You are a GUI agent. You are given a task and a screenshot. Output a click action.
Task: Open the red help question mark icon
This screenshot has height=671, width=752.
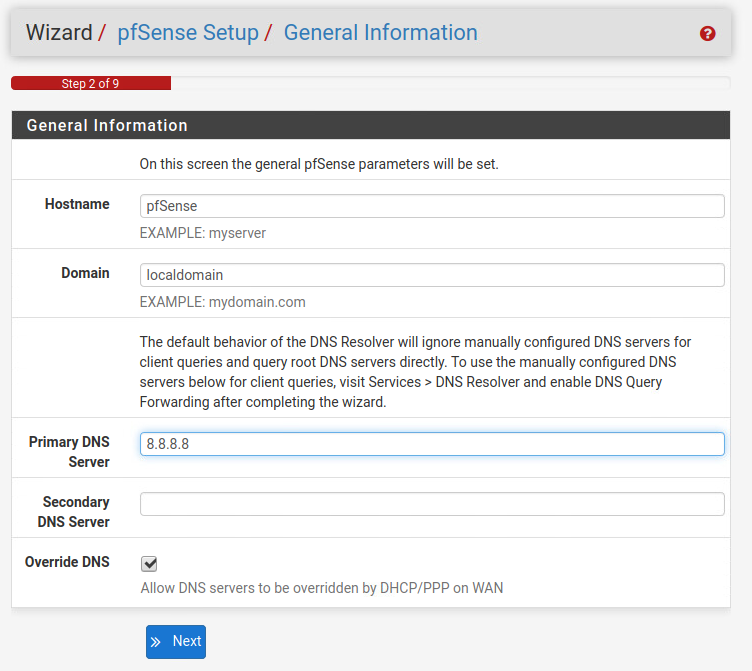707,34
